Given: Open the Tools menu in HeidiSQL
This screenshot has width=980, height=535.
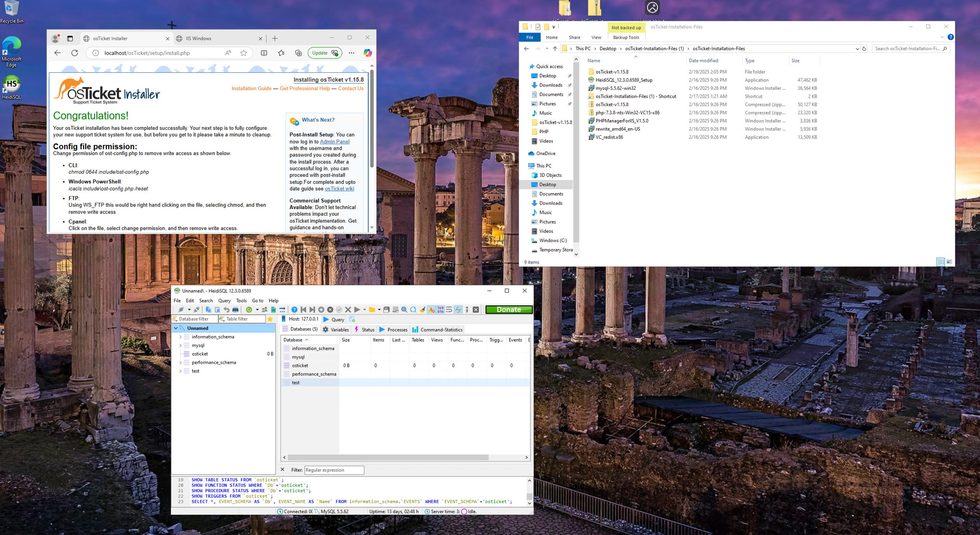Looking at the screenshot, I should [241, 301].
